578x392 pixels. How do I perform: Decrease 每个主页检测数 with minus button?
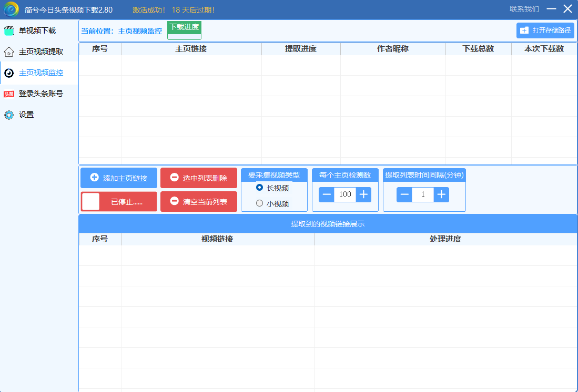coord(327,194)
